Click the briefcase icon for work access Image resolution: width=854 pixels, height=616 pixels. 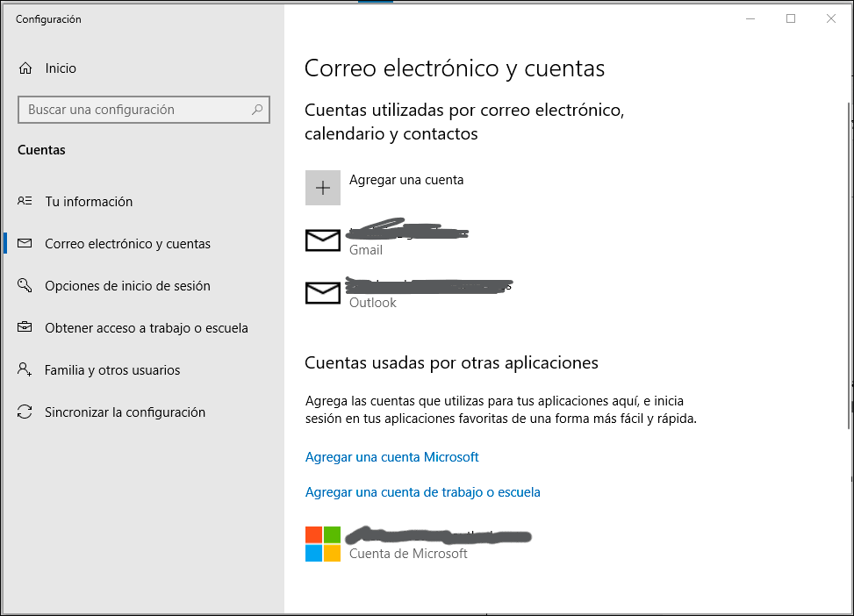25,328
